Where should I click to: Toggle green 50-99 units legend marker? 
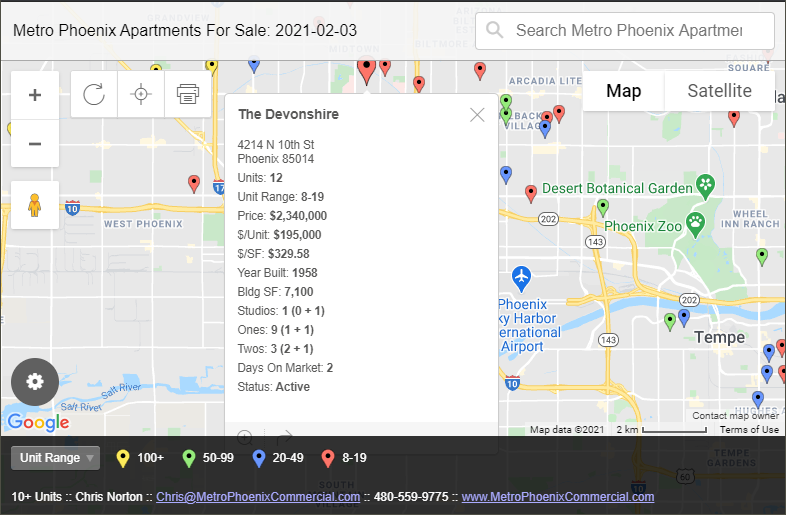pos(188,458)
